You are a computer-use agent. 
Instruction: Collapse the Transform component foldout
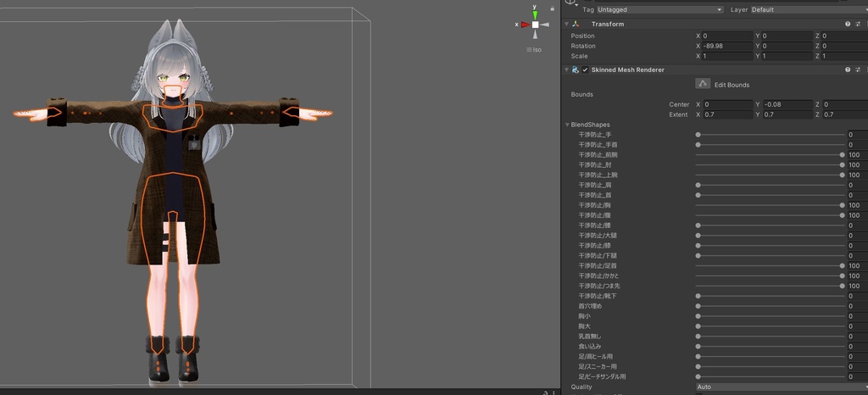[566, 24]
